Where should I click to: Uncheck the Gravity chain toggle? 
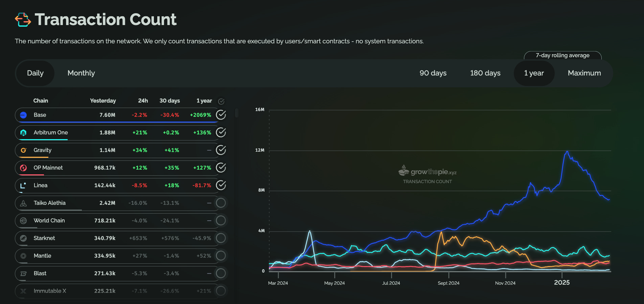[x=221, y=150]
